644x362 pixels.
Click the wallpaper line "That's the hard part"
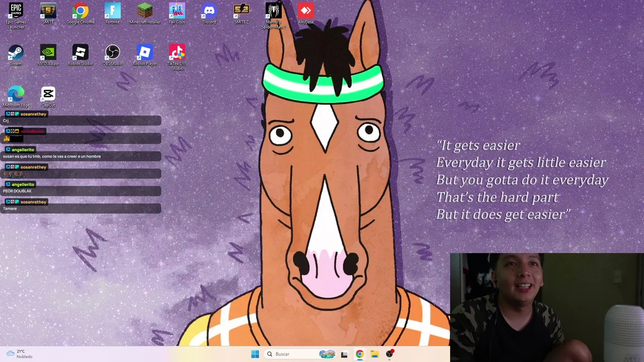pyautogui.click(x=497, y=197)
